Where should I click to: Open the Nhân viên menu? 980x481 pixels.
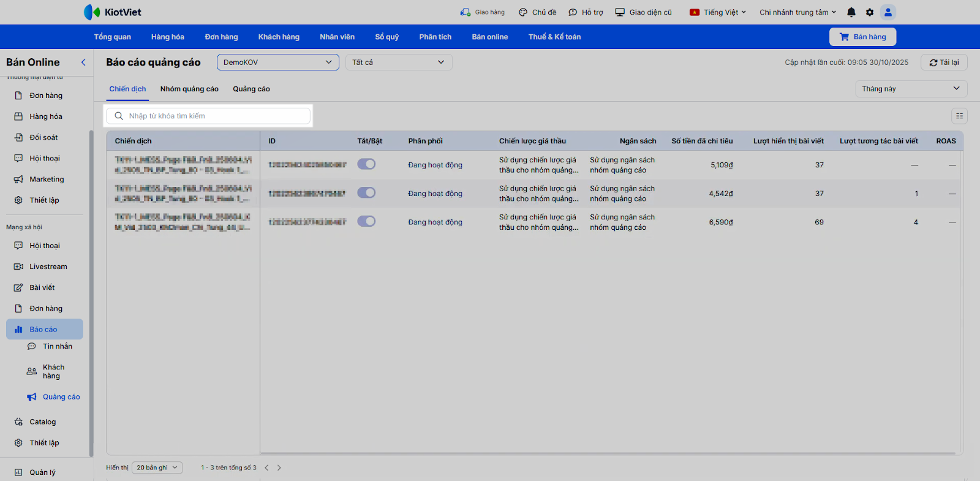tap(337, 37)
